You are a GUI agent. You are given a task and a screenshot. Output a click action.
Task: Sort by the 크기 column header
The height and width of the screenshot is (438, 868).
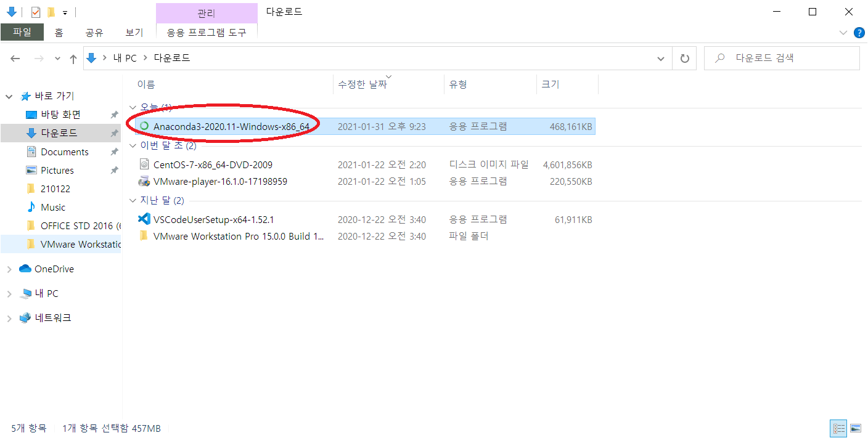coord(550,84)
